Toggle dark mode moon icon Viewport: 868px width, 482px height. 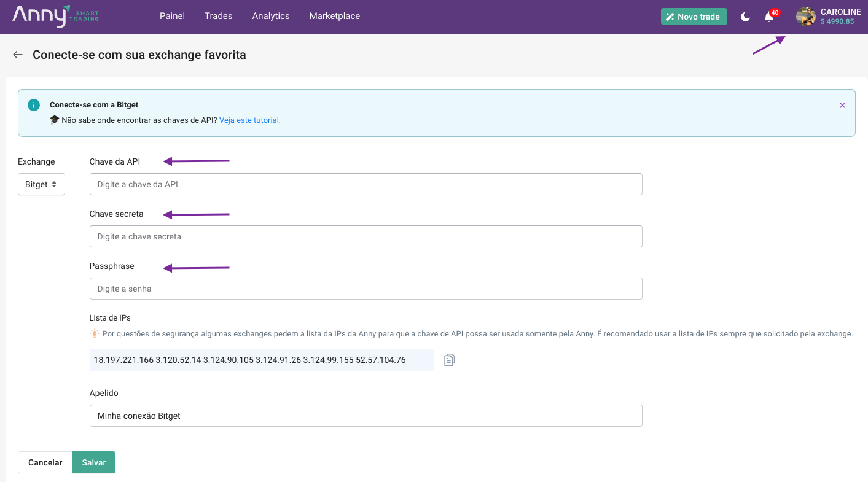pos(745,17)
